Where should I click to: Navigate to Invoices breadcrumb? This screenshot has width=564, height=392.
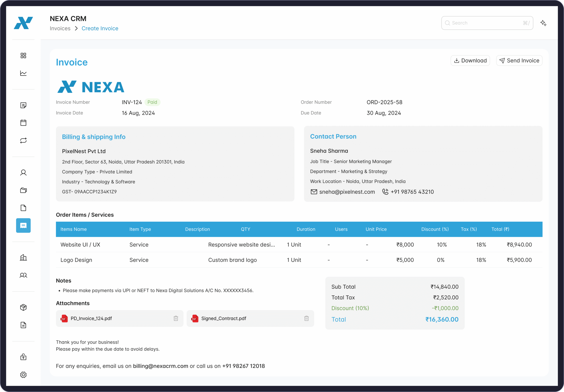coord(60,28)
